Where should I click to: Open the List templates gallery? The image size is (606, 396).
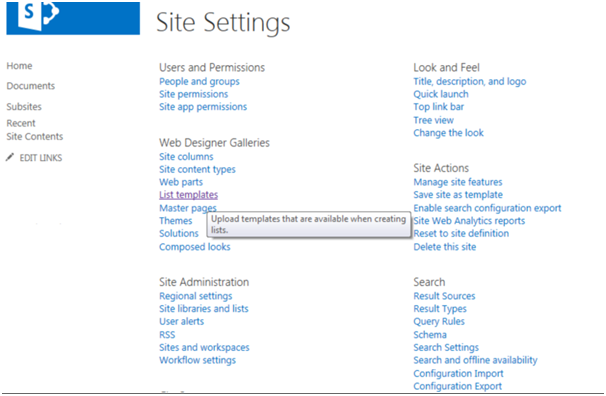tap(189, 195)
